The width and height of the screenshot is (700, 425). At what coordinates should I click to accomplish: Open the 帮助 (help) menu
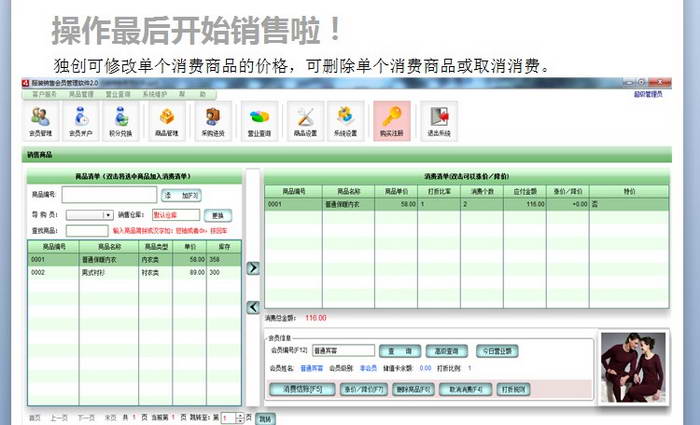pyautogui.click(x=192, y=95)
